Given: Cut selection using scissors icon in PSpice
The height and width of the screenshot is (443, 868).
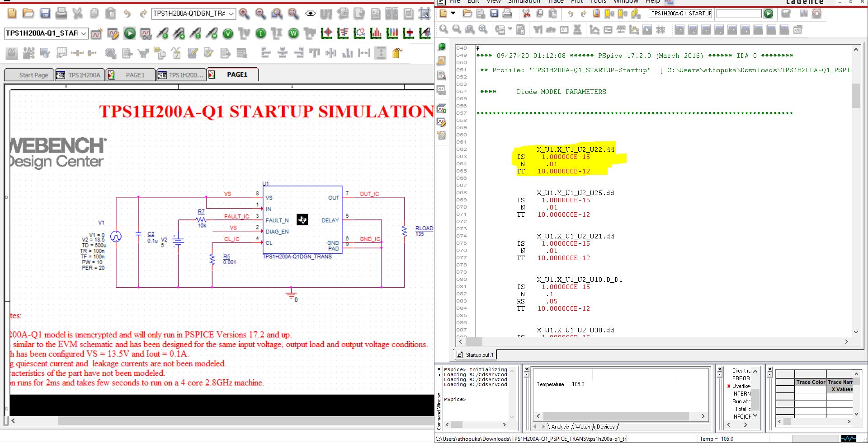Looking at the screenshot, I should 526,14.
